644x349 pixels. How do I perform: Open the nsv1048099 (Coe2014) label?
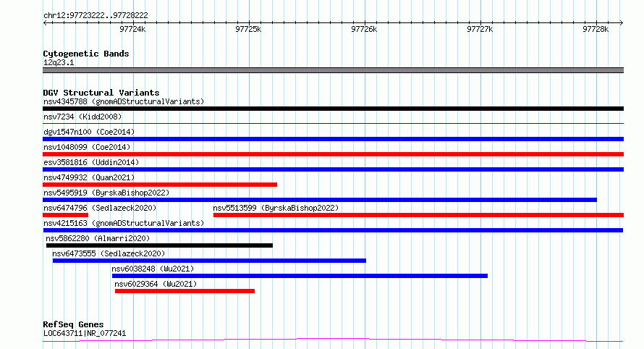87,147
